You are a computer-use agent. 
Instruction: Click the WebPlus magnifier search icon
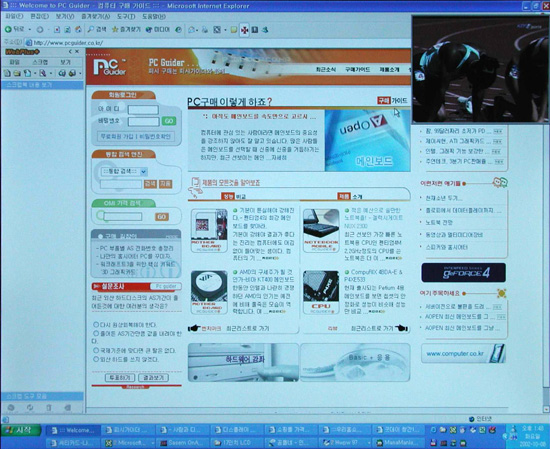click(42, 73)
